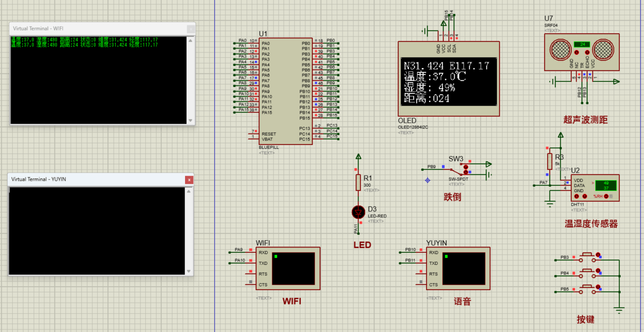
Task: Click the SRF04 distance increase button
Action: coord(588,53)
